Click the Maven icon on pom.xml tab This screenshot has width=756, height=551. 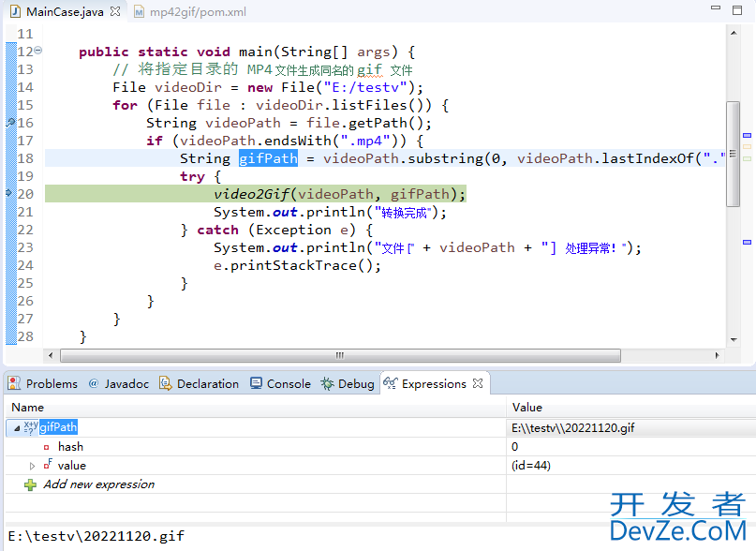pos(139,11)
